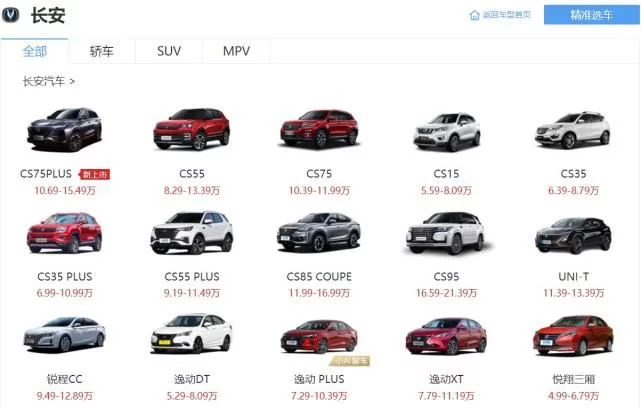Screen dimensions: 641x408
Task: Select the SUV tab
Action: (169, 51)
